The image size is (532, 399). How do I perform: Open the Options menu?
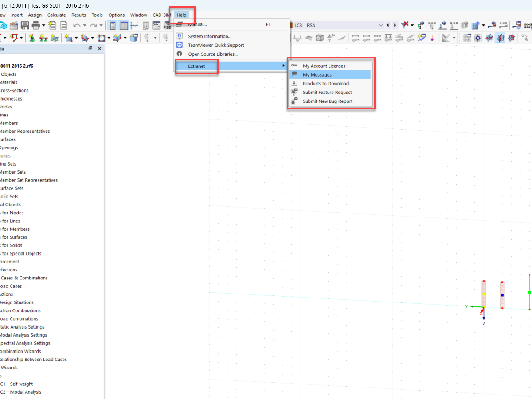point(116,15)
